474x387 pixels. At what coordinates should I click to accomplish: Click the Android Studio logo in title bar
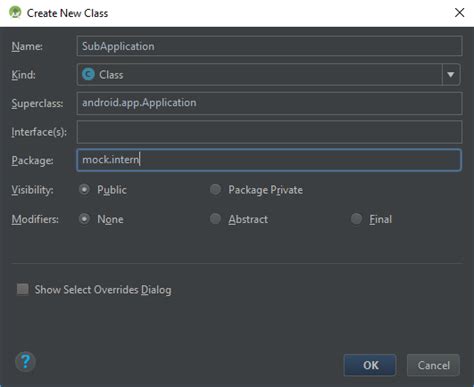(x=15, y=13)
